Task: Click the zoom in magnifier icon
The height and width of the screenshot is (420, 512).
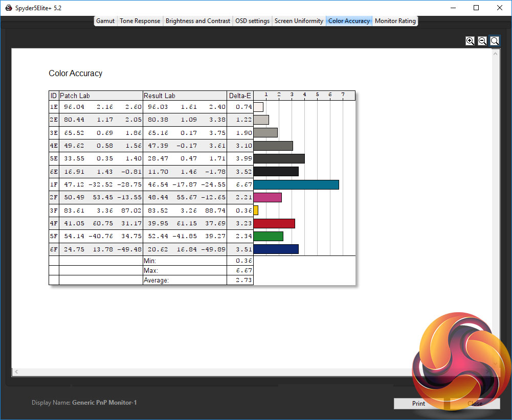Action: point(470,41)
